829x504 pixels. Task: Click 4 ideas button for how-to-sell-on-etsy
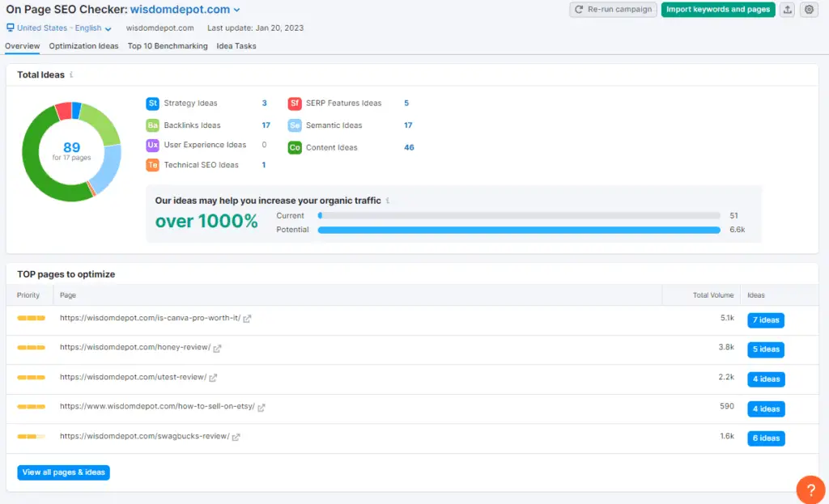[x=766, y=409]
